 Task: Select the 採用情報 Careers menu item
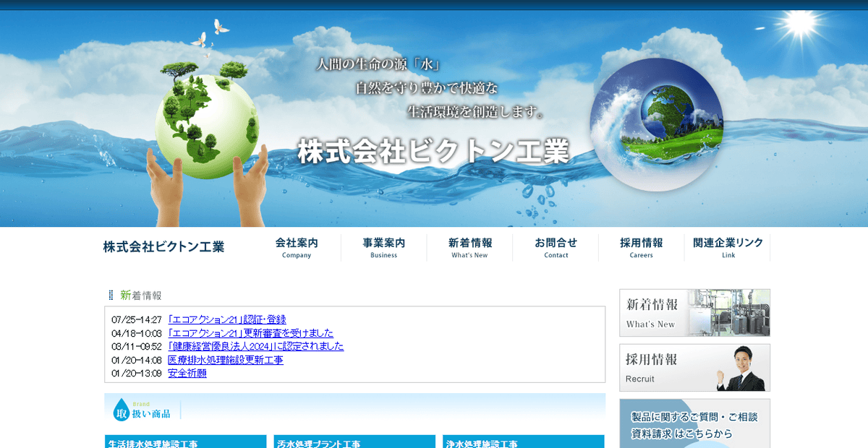click(641, 248)
